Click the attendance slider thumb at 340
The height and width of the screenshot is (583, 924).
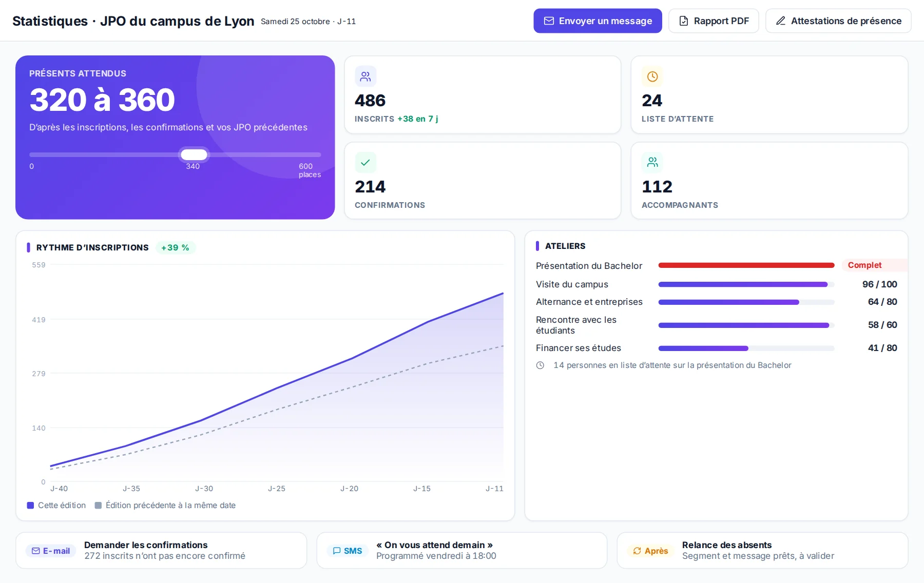tap(194, 154)
